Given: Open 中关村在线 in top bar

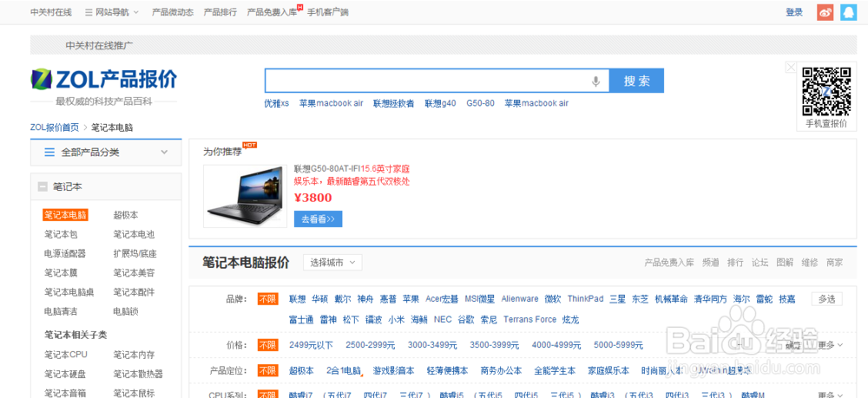Looking at the screenshot, I should tap(51, 12).
